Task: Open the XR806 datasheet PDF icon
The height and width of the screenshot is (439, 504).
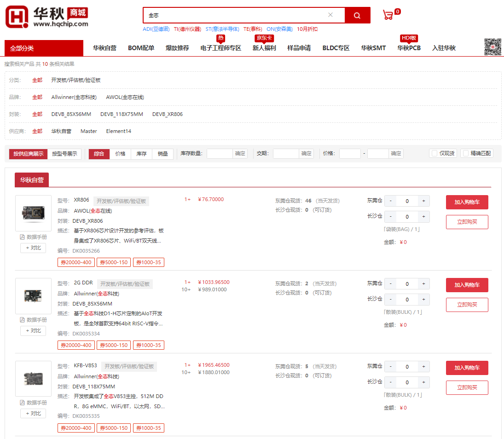Action: [x=22, y=237]
